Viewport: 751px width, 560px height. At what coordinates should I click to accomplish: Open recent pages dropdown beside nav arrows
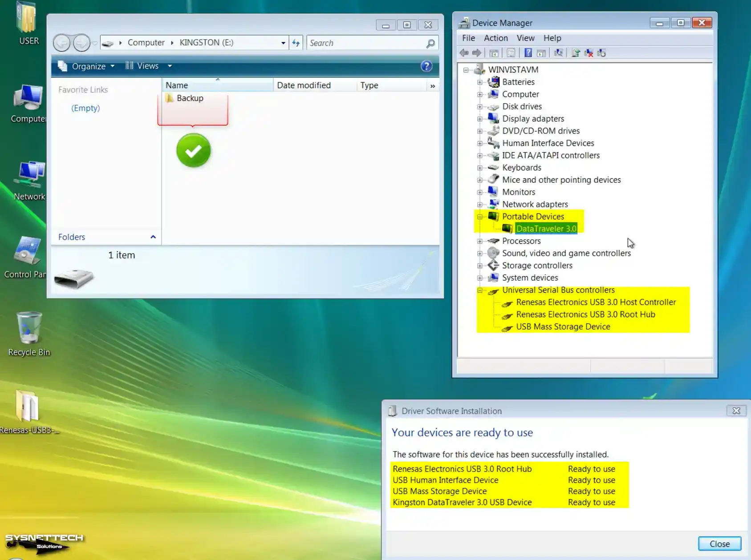click(x=94, y=43)
